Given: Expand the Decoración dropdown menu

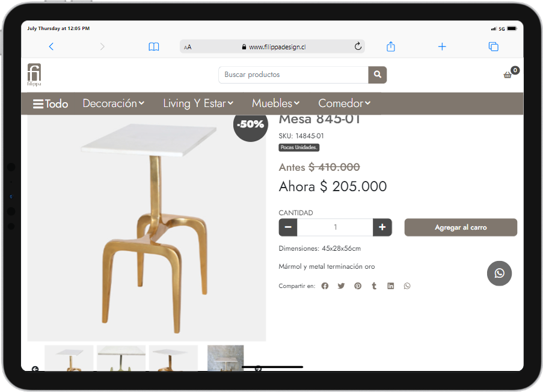Looking at the screenshot, I should pyautogui.click(x=113, y=103).
